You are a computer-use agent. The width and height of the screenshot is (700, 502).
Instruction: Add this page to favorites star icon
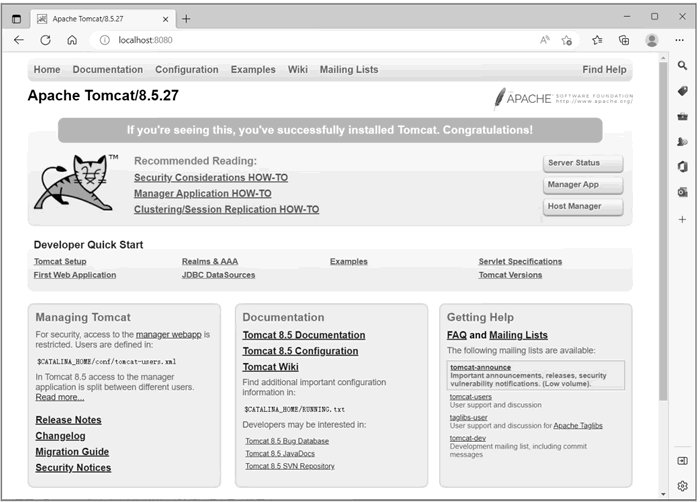[x=567, y=40]
